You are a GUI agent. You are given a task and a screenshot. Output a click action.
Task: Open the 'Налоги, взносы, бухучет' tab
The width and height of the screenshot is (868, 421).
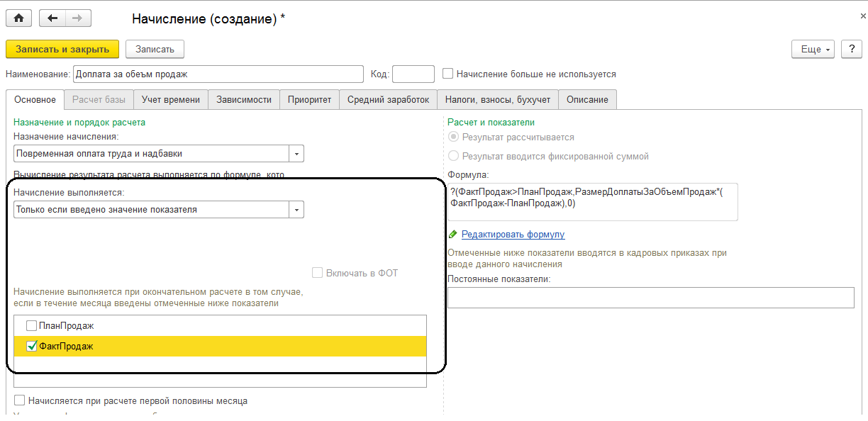pyautogui.click(x=498, y=100)
